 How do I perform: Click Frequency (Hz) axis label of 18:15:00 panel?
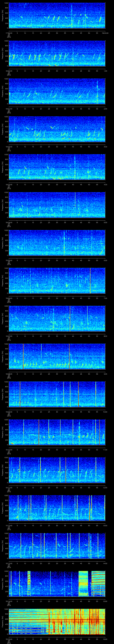coord(3,621)
